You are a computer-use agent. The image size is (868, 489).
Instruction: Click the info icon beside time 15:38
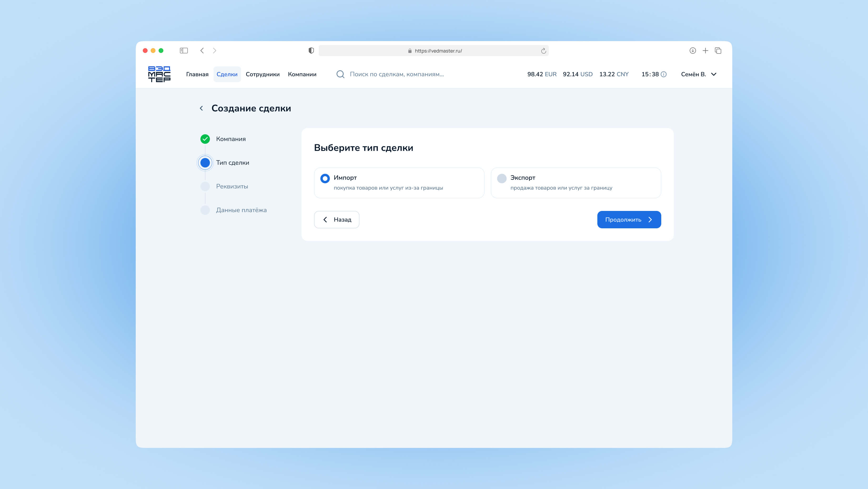pyautogui.click(x=663, y=74)
